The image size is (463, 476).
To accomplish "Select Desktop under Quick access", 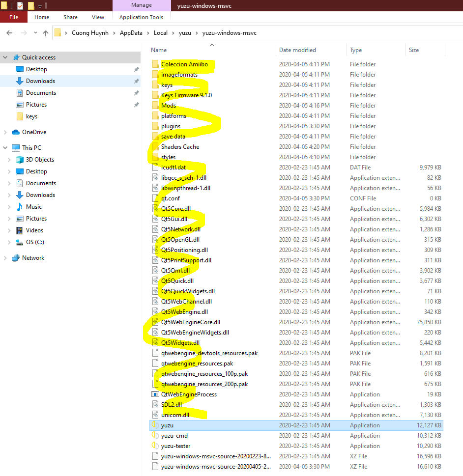I will (x=36, y=69).
